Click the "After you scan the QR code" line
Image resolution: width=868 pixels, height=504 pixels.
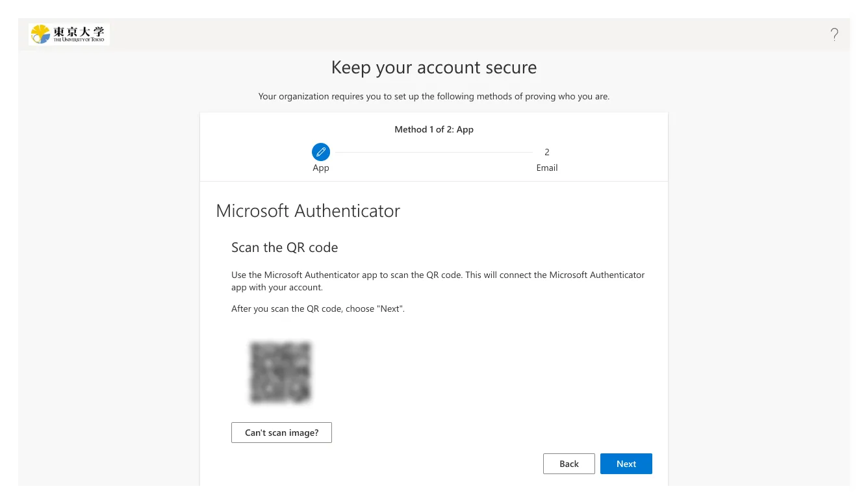click(318, 309)
